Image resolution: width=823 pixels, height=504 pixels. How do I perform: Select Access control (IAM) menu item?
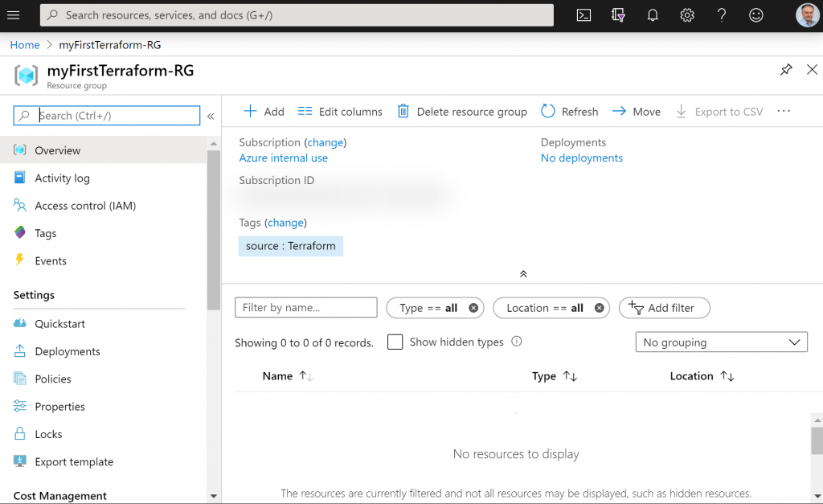85,206
